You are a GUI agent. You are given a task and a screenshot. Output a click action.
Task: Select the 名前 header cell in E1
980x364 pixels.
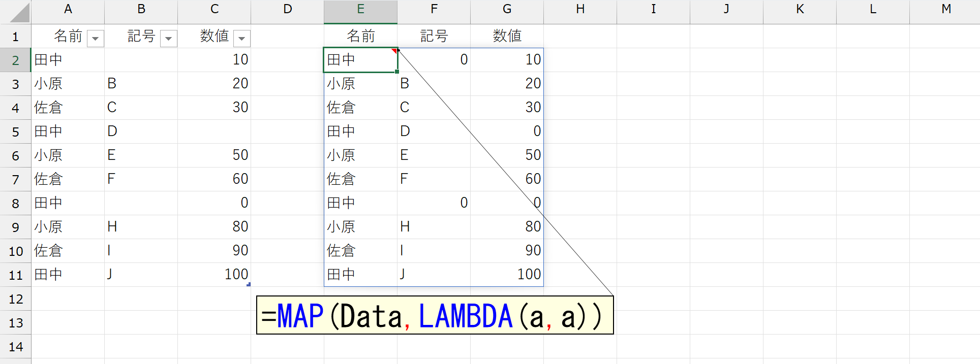(360, 36)
